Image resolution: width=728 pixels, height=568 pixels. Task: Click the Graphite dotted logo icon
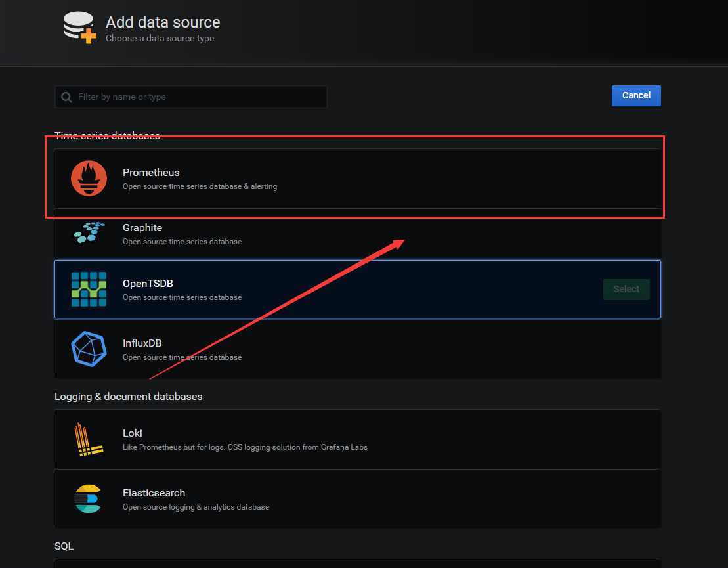click(x=89, y=232)
